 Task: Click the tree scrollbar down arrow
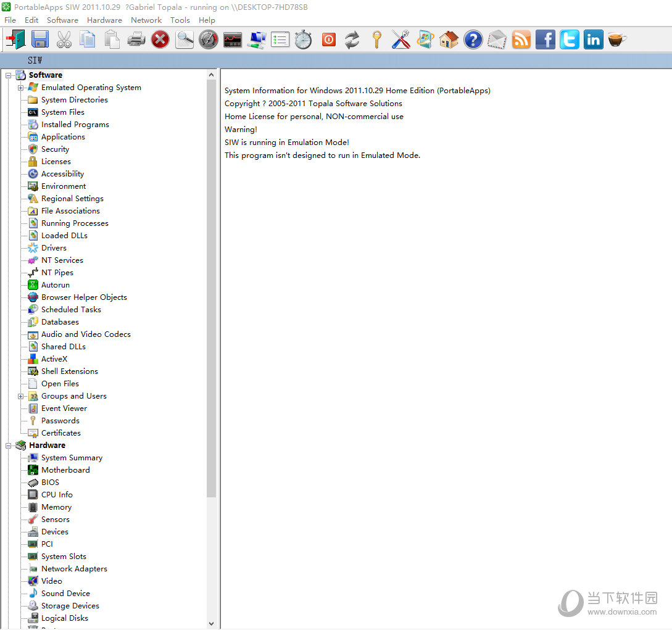pos(211,624)
